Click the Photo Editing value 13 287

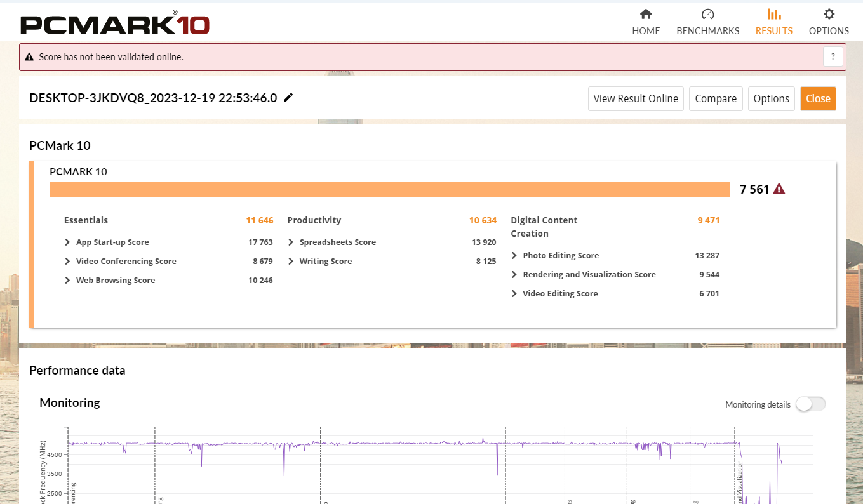(707, 256)
